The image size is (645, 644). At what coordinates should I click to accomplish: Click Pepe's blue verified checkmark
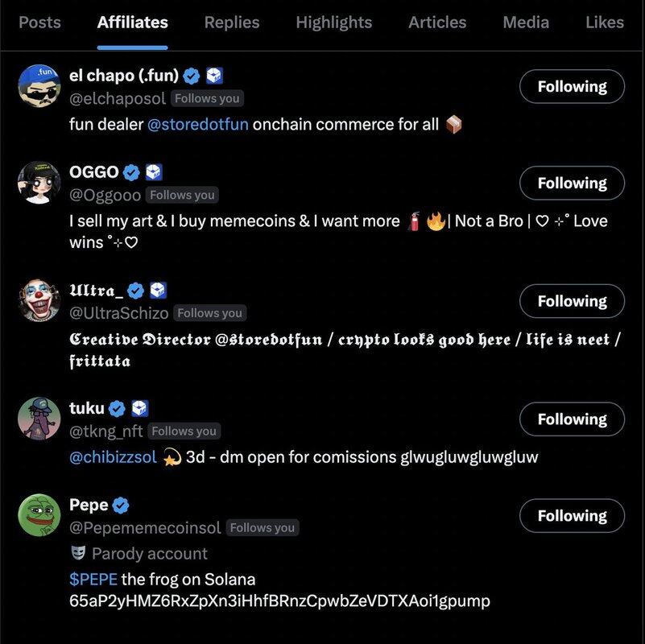pyautogui.click(x=121, y=506)
